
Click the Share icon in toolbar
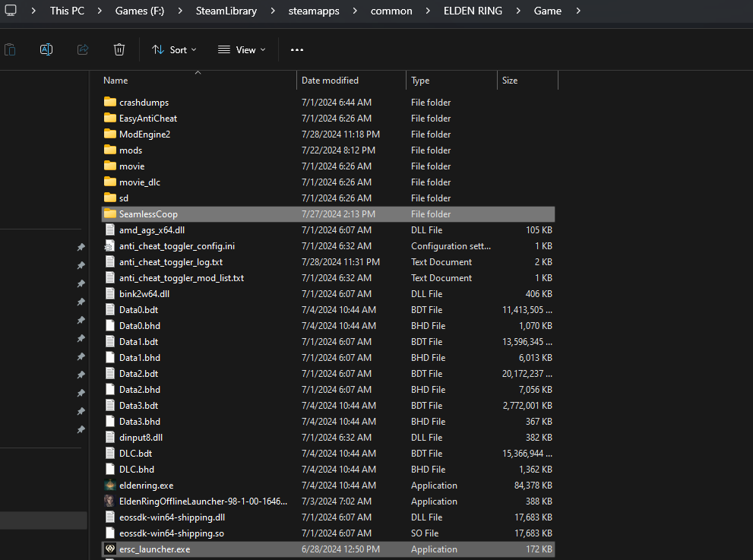(83, 49)
